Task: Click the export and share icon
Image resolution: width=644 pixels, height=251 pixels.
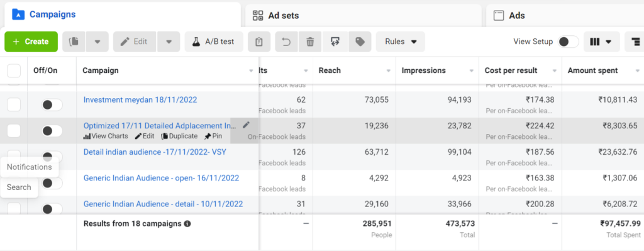Action: [x=335, y=42]
